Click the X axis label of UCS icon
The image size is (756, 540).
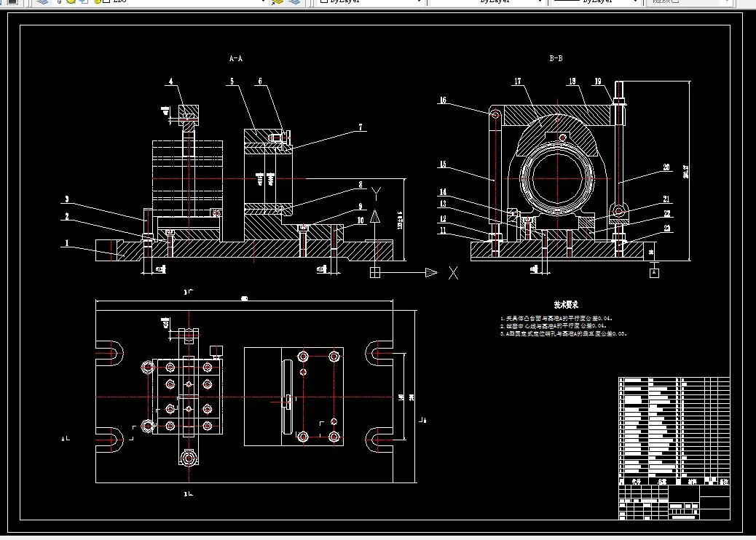coord(453,273)
